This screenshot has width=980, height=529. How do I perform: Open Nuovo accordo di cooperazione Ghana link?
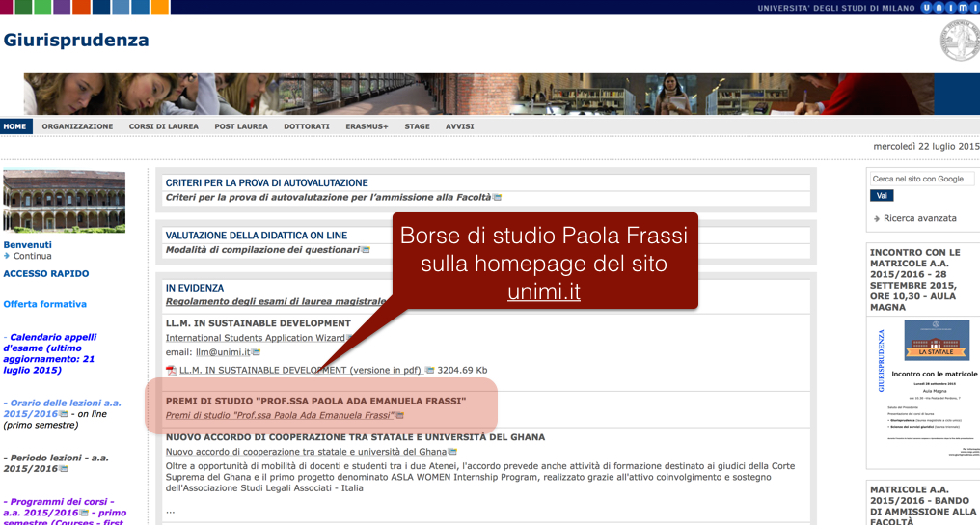coord(307,452)
